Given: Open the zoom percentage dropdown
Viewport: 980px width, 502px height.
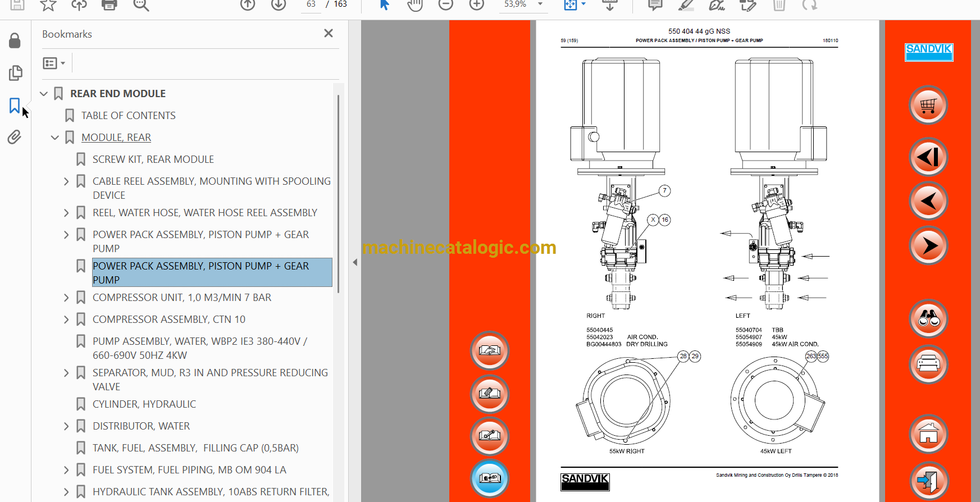Looking at the screenshot, I should [540, 4].
